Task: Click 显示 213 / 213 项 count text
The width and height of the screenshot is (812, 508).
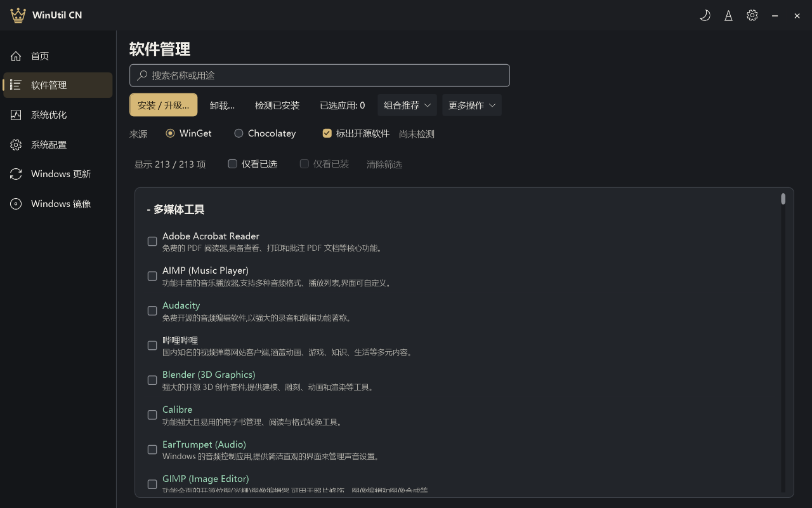Action: point(170,164)
